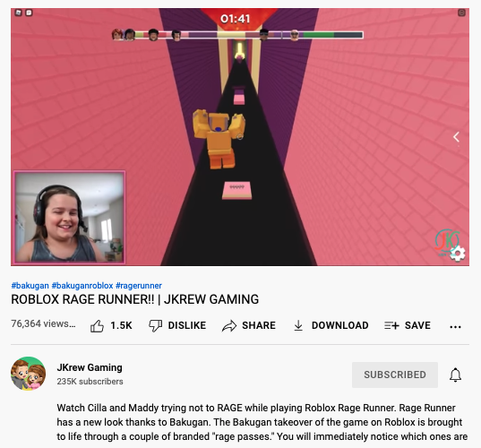Toggle the notification bell for JKrew Gaming
The width and height of the screenshot is (481, 448).
click(456, 375)
